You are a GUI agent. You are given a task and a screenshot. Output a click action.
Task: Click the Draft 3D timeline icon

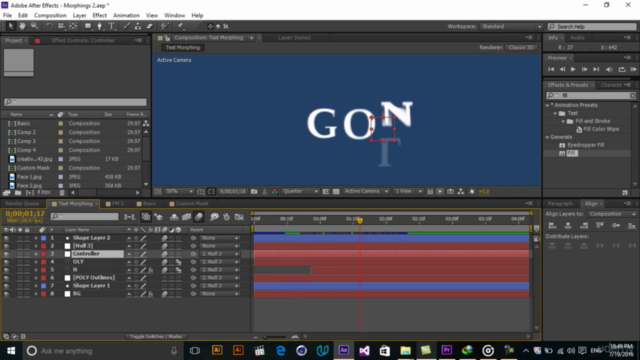[x=158, y=217]
